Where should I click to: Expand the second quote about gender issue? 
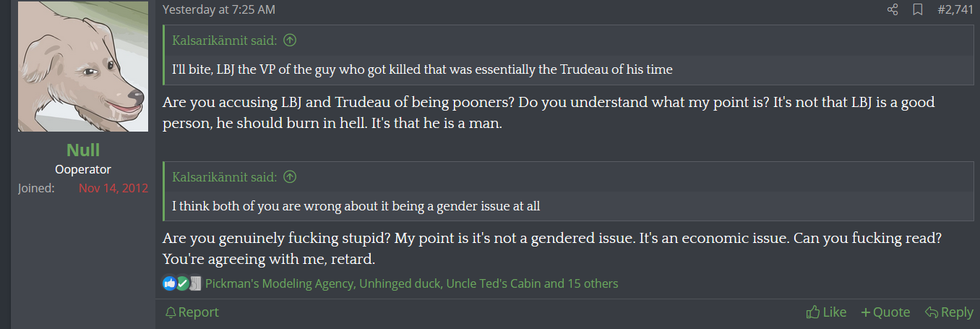click(x=356, y=206)
